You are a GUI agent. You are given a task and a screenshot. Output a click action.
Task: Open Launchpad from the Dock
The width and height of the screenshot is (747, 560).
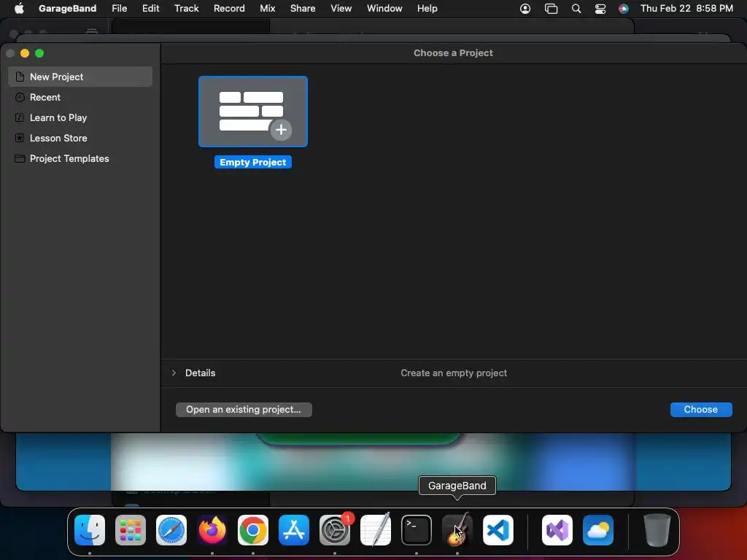pos(131,530)
